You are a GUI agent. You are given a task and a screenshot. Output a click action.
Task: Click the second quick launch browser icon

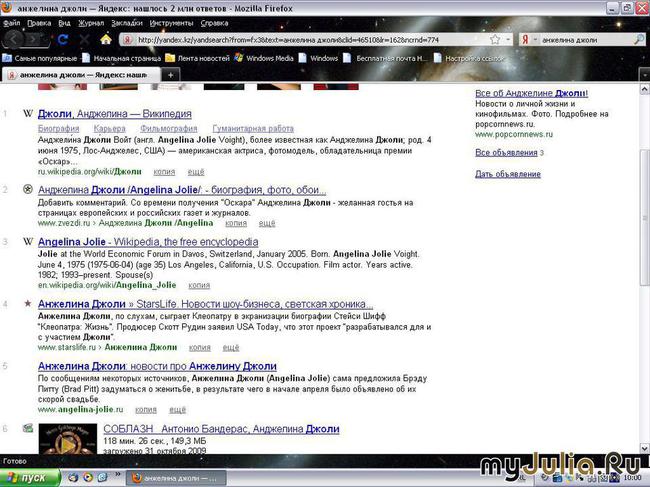point(88,477)
